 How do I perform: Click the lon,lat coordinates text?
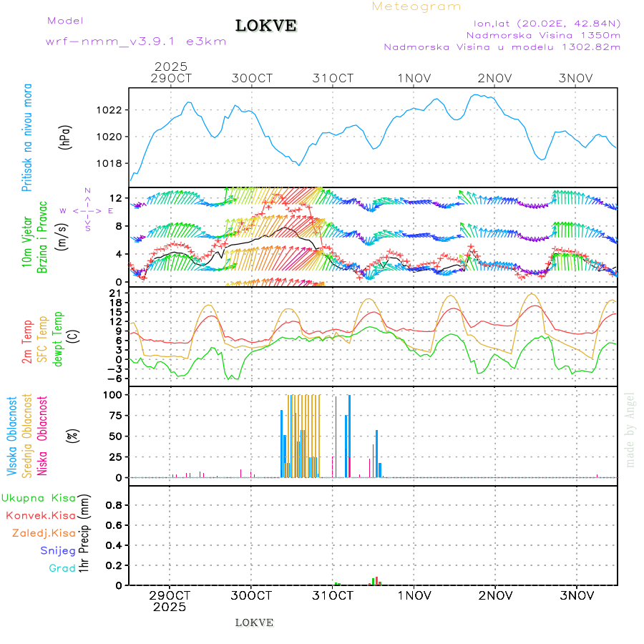[x=543, y=22]
